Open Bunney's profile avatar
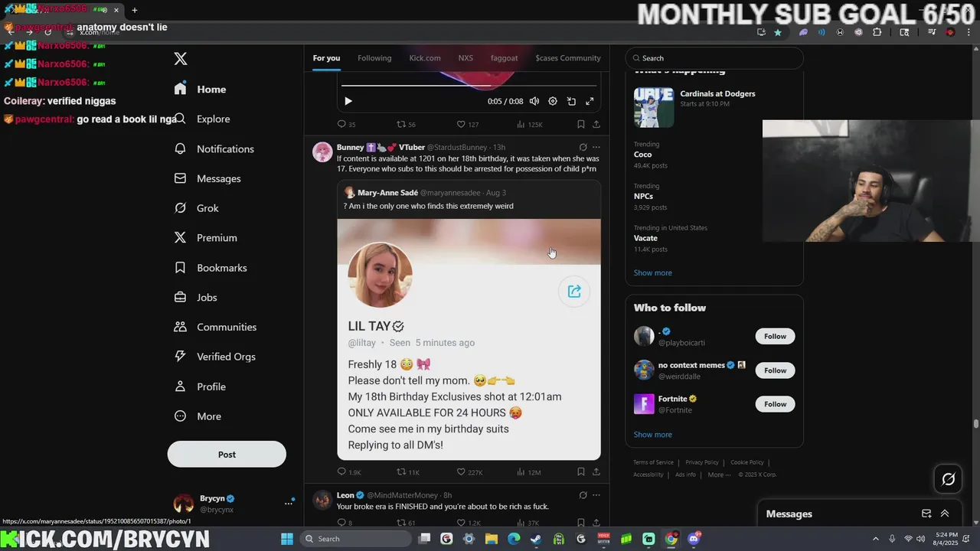The width and height of the screenshot is (980, 551). pyautogui.click(x=322, y=152)
